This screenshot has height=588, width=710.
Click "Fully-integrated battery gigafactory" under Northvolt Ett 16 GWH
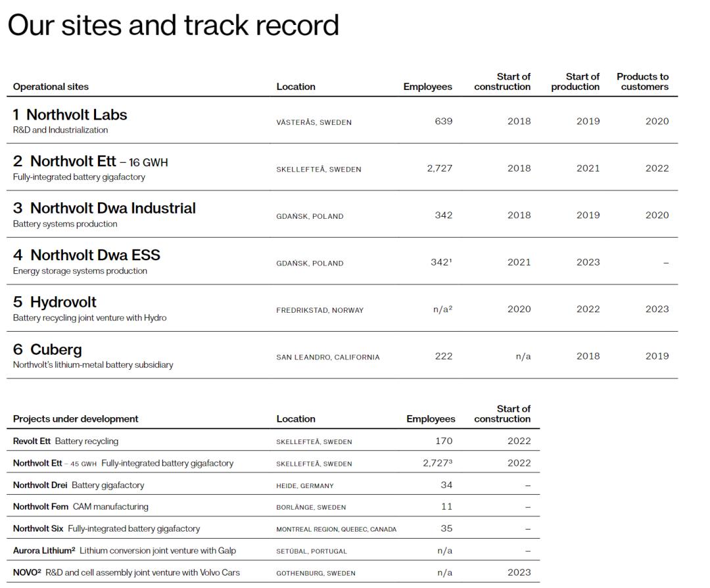point(79,177)
